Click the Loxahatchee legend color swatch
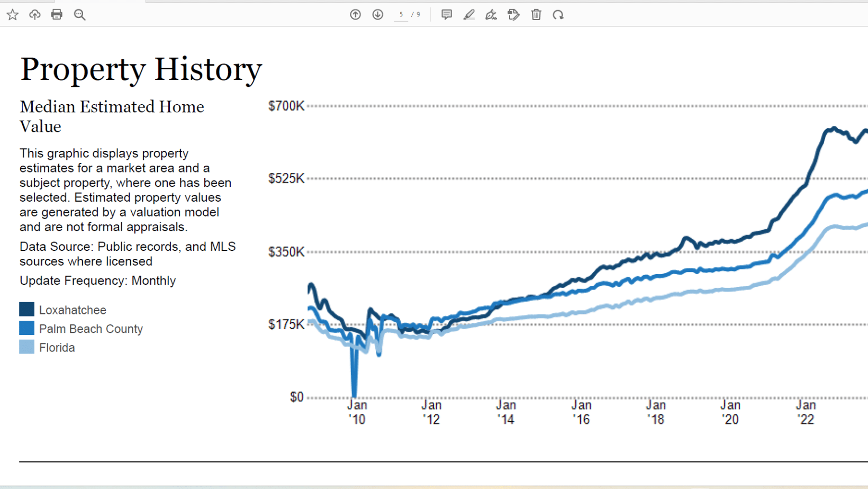This screenshot has width=868, height=489. click(27, 309)
